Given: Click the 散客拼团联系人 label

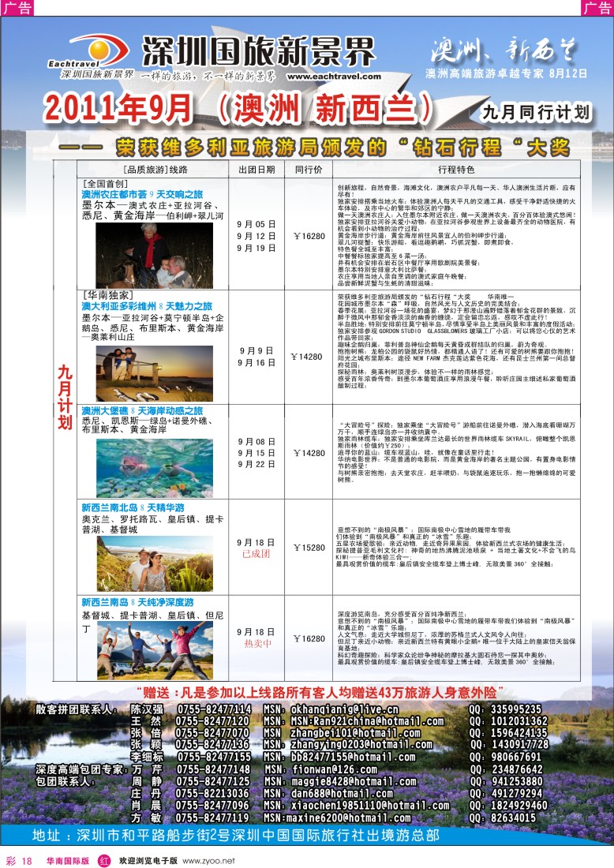Looking at the screenshot, I should (77, 709).
